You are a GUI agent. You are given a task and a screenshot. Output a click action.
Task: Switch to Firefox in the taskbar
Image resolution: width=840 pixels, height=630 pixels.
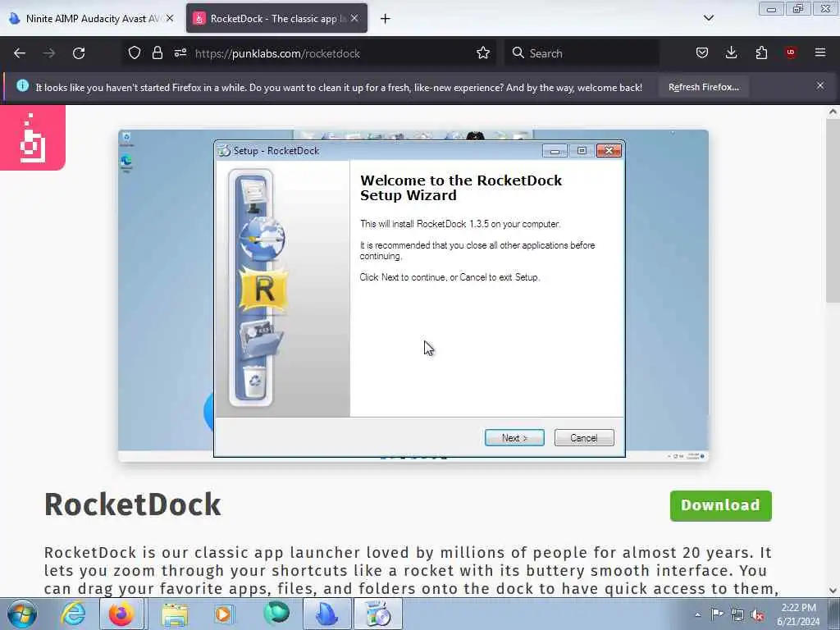click(x=121, y=614)
